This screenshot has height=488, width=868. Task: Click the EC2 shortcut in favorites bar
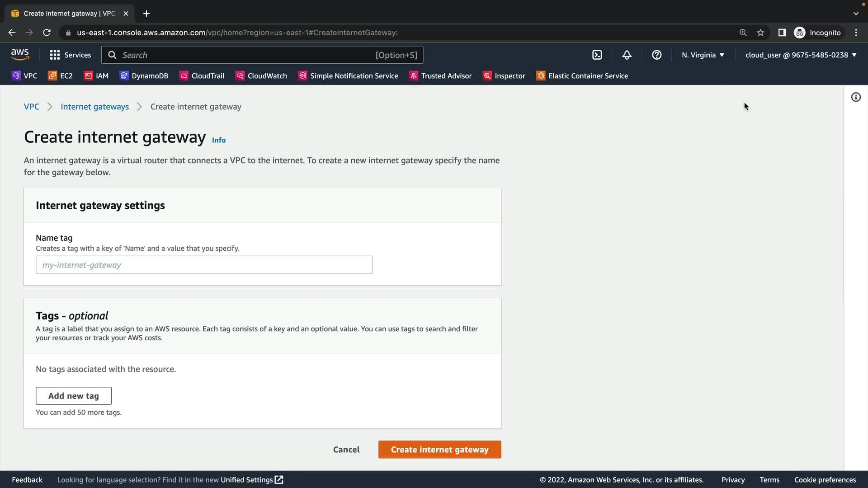pos(60,76)
